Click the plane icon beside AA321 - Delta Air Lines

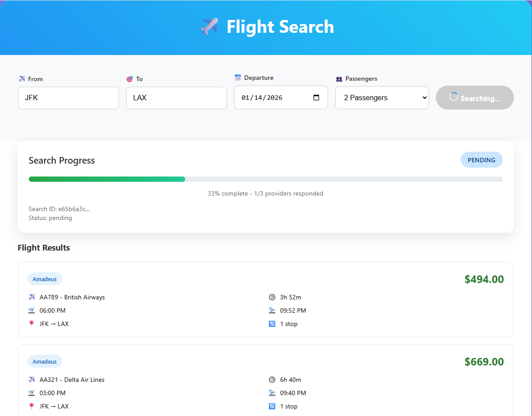31,380
